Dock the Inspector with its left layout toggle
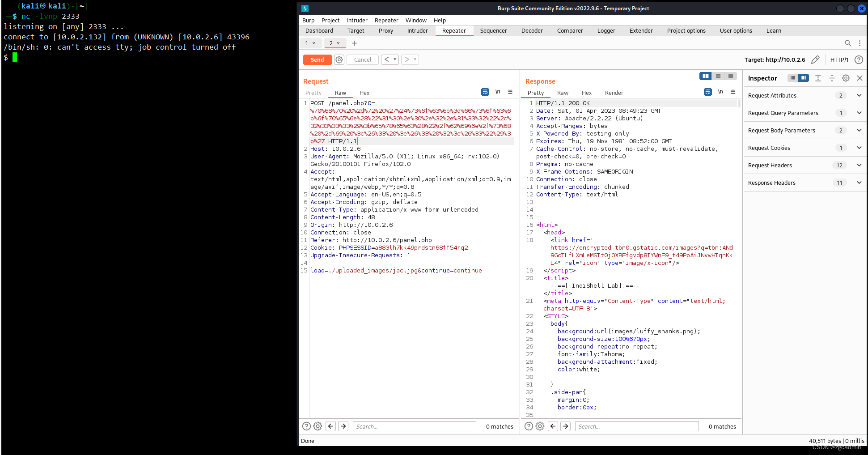This screenshot has width=868, height=455. [792, 78]
